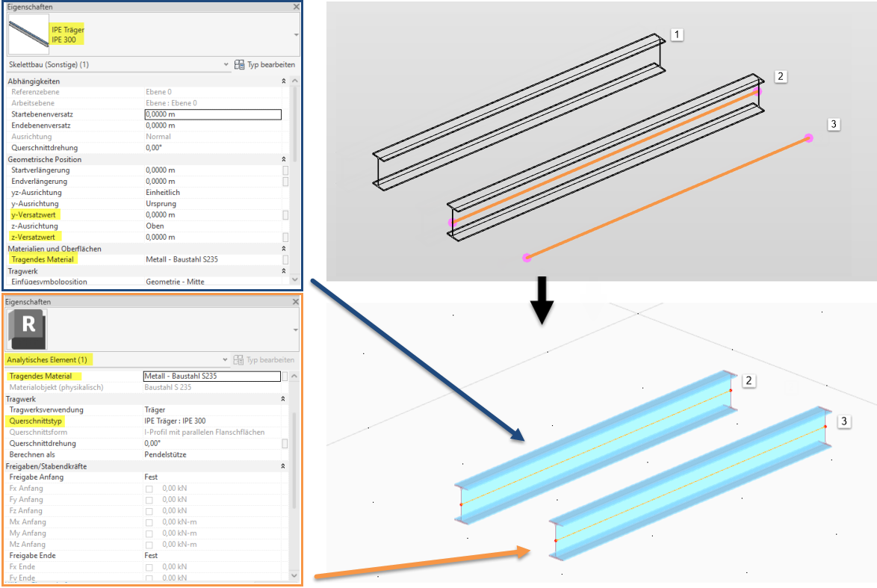Click the lower panel scrollbar thumb
Viewport: 877px width, 588px height.
pos(294,460)
